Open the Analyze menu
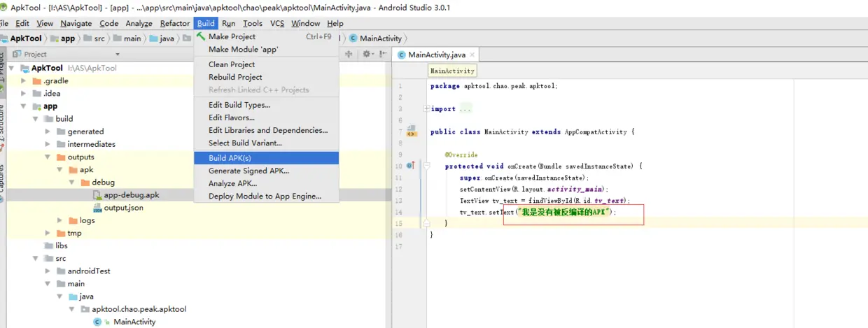 tap(139, 23)
